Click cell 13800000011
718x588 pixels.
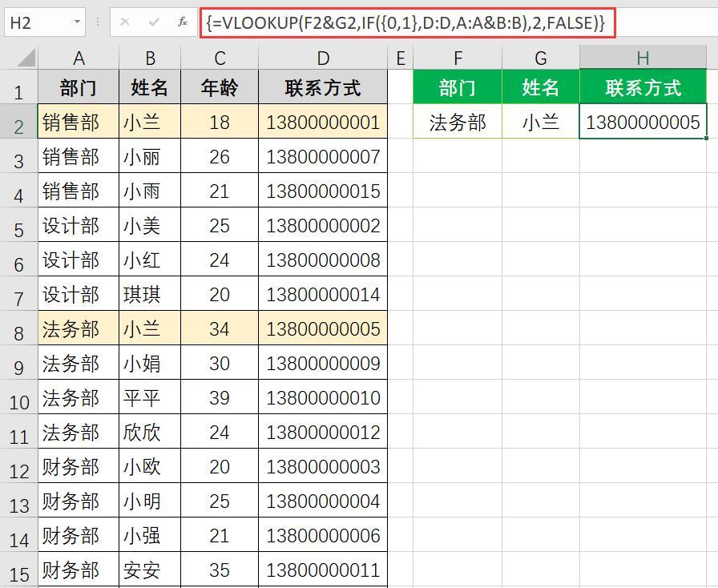click(x=323, y=570)
